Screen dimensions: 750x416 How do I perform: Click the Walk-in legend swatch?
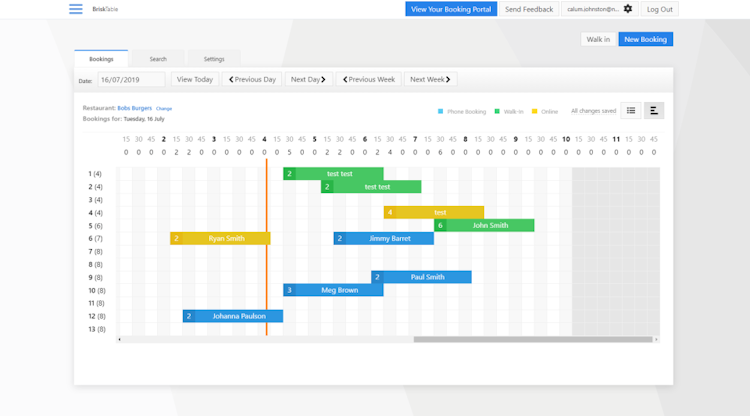coord(497,111)
